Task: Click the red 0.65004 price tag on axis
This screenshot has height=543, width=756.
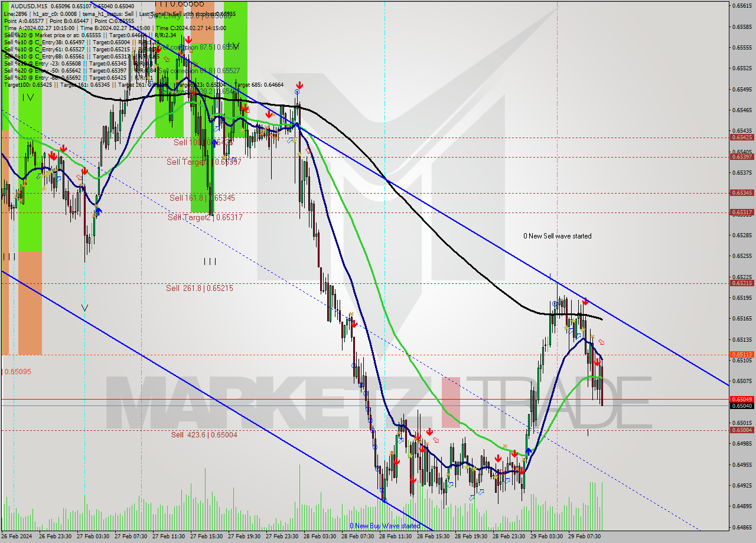Action: [x=742, y=430]
